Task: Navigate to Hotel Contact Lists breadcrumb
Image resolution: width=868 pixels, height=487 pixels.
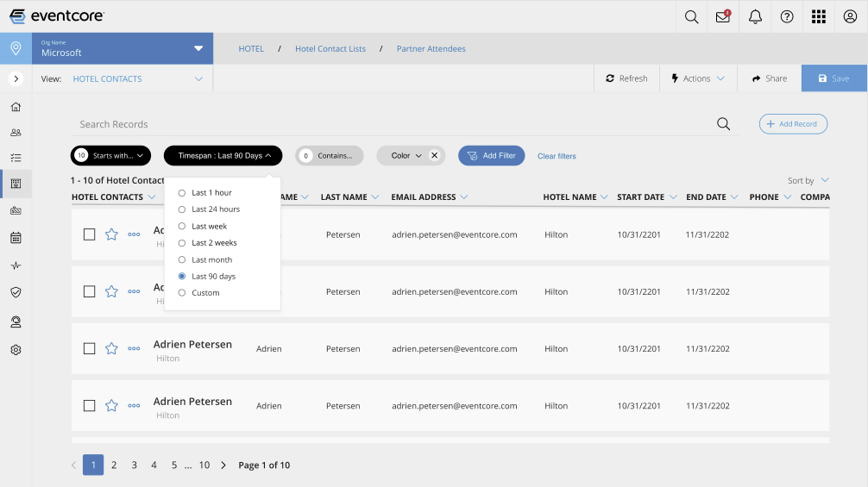Action: [x=330, y=49]
